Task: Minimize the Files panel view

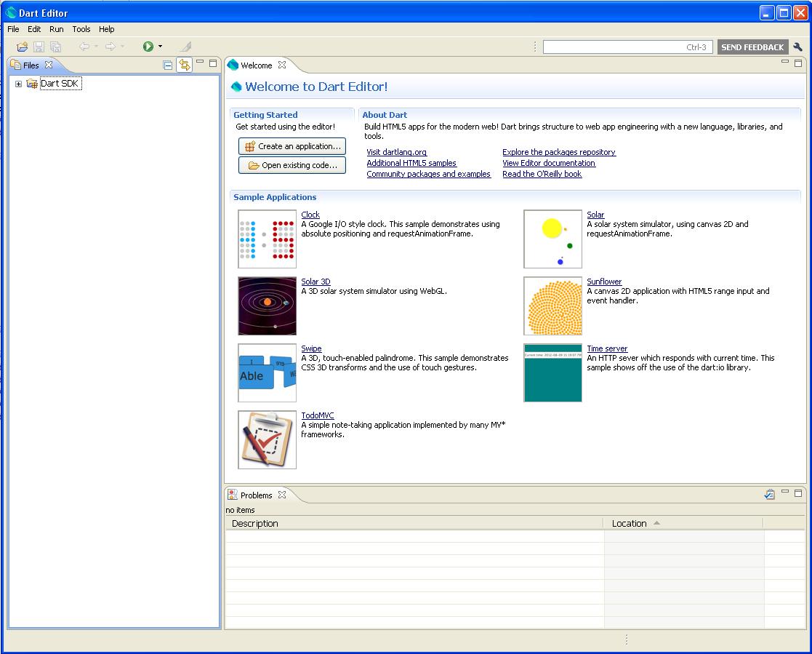Action: 200,63
